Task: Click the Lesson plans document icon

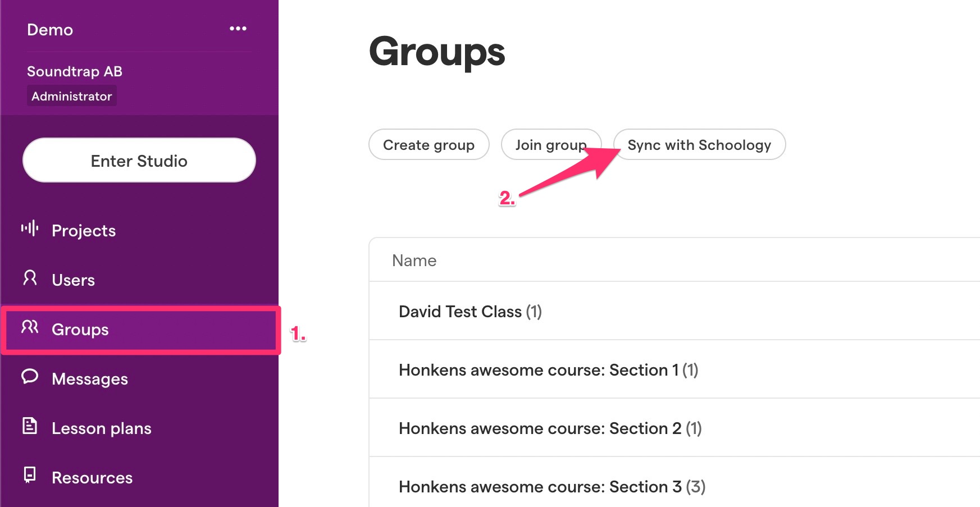Action: (x=30, y=426)
